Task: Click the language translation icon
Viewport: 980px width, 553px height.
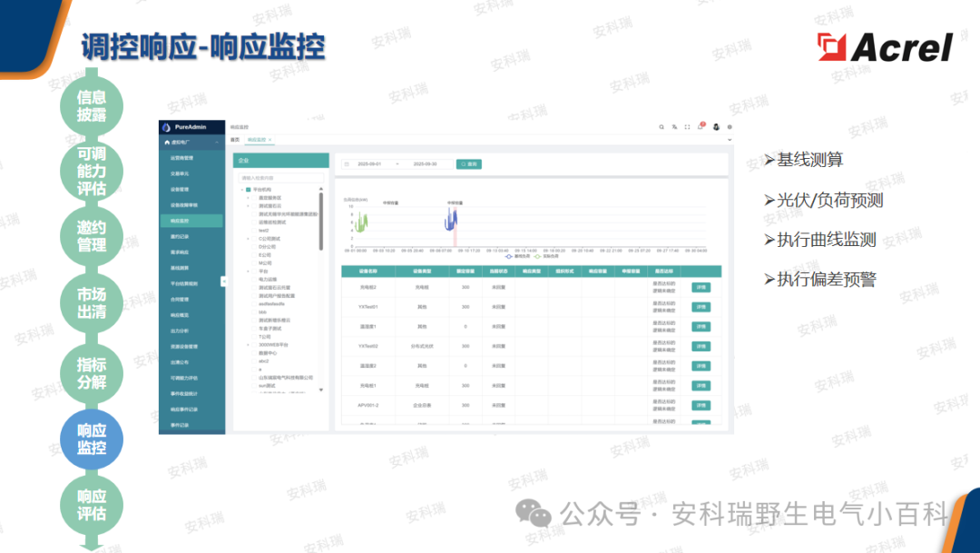Action: click(x=674, y=127)
